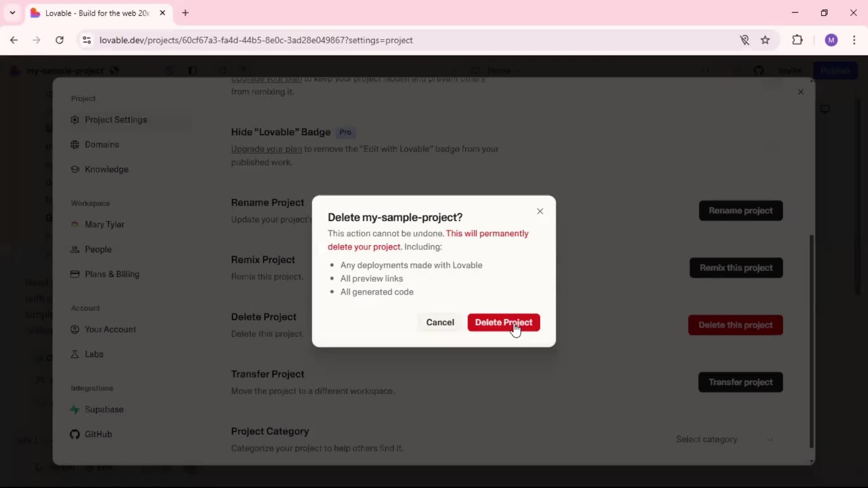Follow Upgrade your plan link under Lovable Badge
This screenshot has width=868, height=488.
click(266, 149)
